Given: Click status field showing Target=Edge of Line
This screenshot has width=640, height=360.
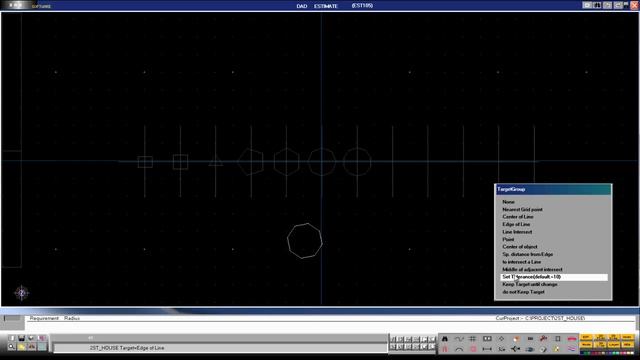Looking at the screenshot, I should click(x=220, y=348).
